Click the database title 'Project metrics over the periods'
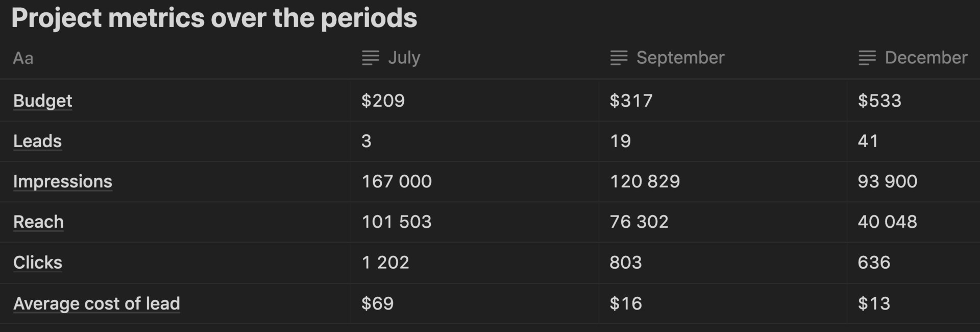This screenshot has height=332, width=980. point(214,18)
